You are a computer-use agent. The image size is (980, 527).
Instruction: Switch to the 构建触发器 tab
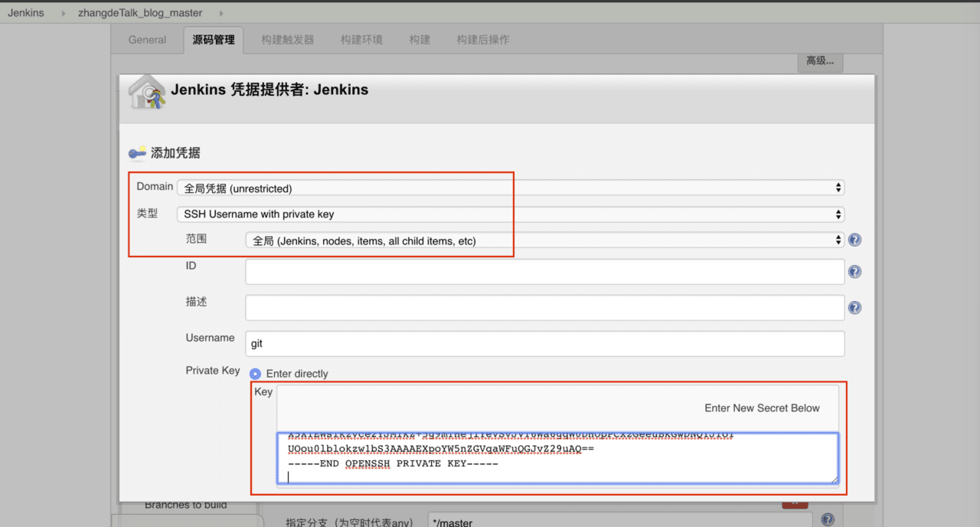tap(287, 40)
